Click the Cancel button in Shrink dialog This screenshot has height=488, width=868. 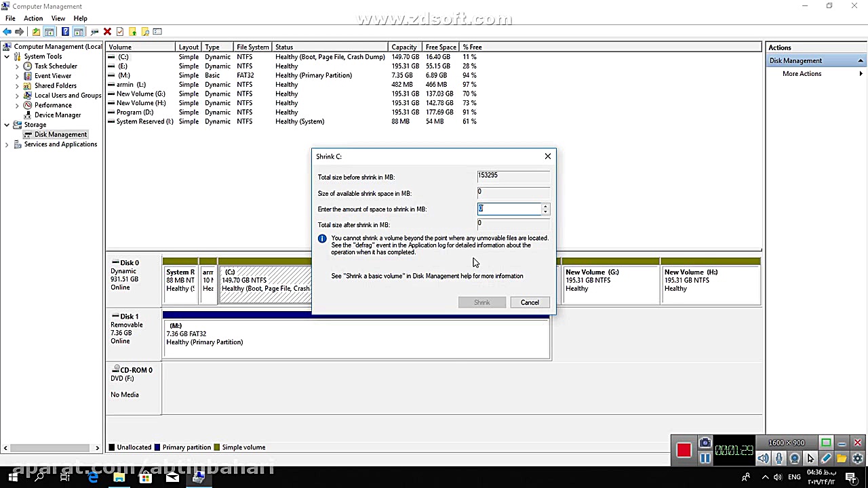[x=530, y=302]
